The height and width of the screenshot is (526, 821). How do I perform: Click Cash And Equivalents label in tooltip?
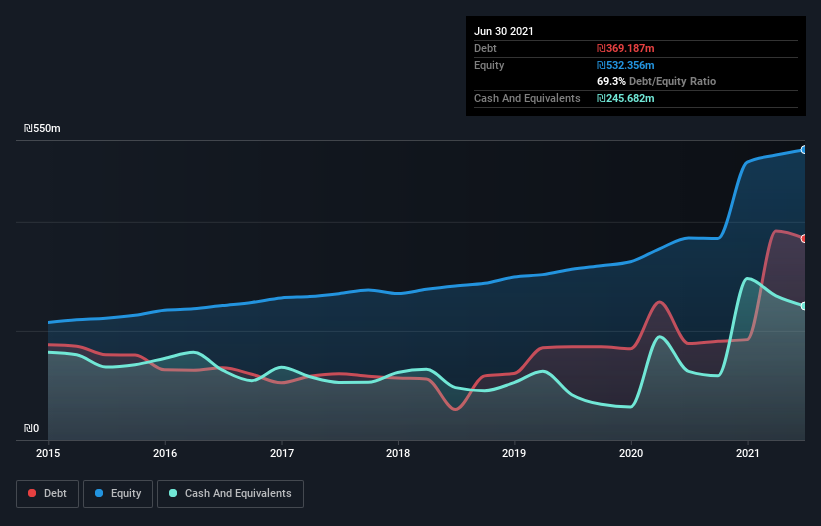[527, 98]
